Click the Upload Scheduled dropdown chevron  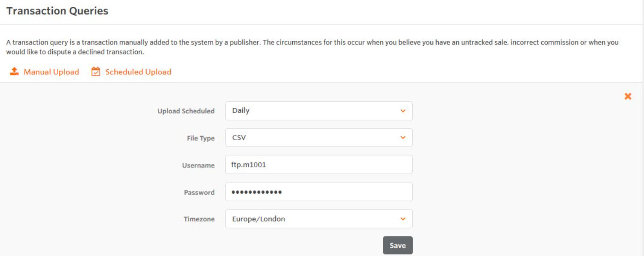402,111
